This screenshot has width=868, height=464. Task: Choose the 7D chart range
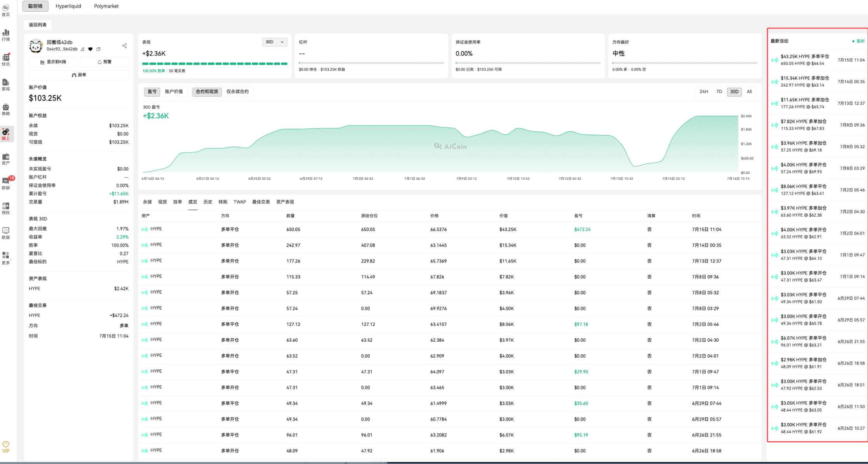click(x=719, y=92)
